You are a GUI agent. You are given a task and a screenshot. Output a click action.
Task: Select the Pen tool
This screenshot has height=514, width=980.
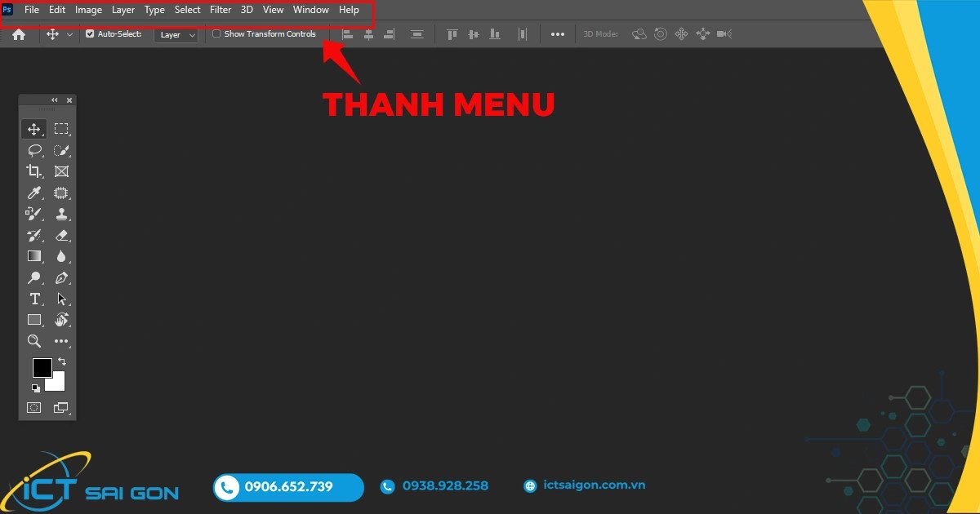coord(62,277)
